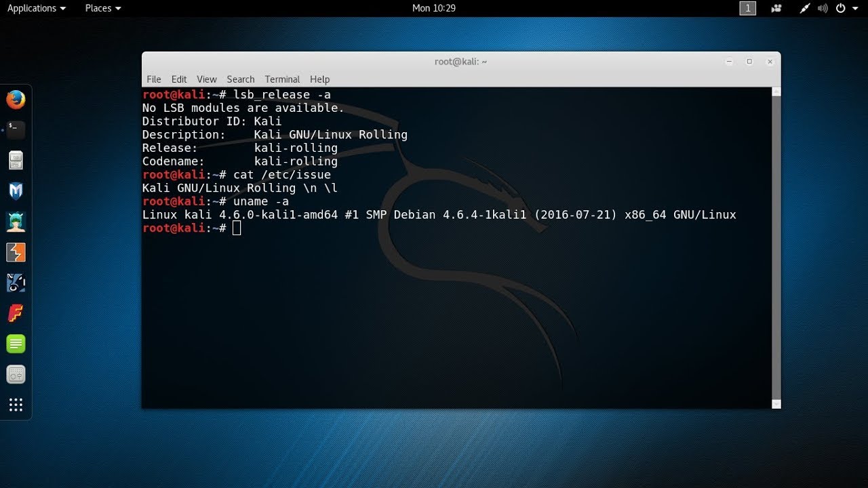Screen dimensions: 868x488
Task: Click the 'lsb_release -a' command text
Action: coord(282,94)
